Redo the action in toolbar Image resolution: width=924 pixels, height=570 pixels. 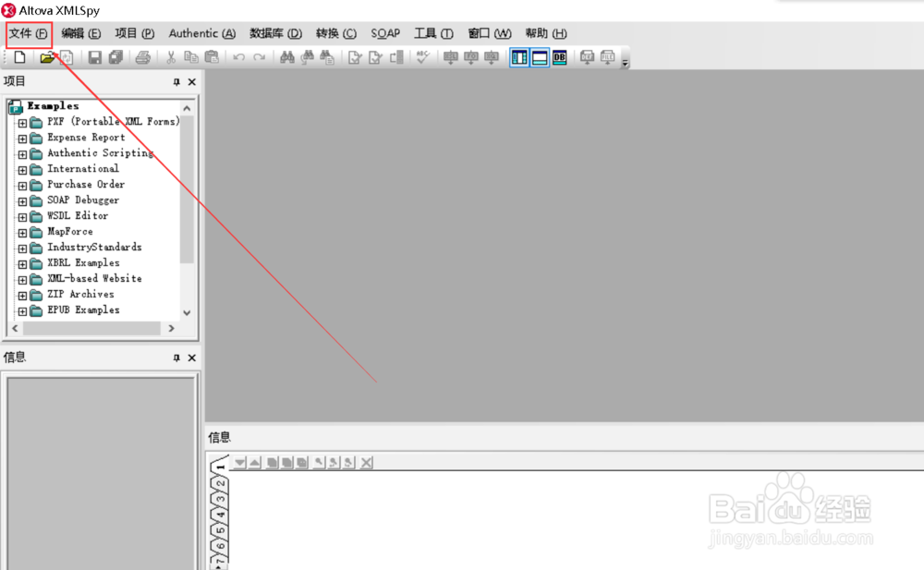click(260, 57)
